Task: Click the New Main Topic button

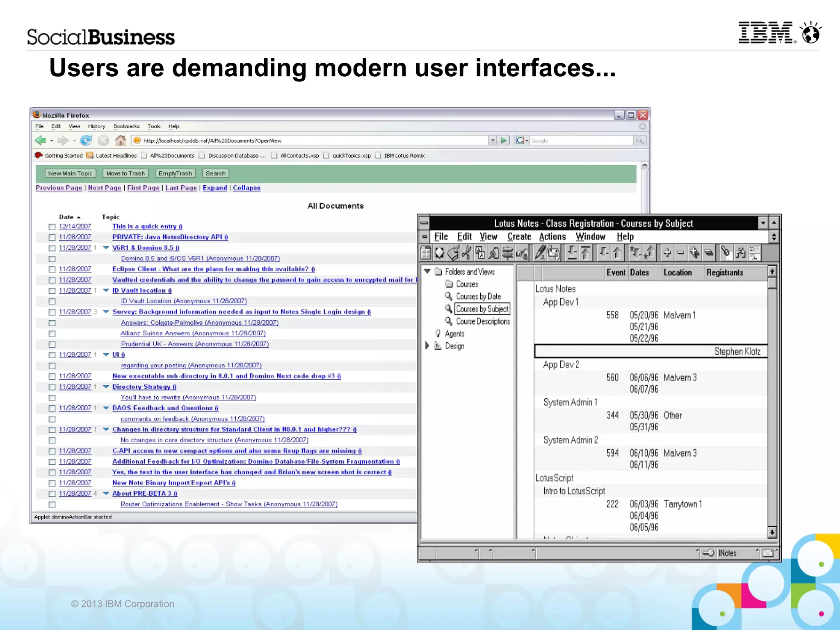Action: (x=70, y=173)
